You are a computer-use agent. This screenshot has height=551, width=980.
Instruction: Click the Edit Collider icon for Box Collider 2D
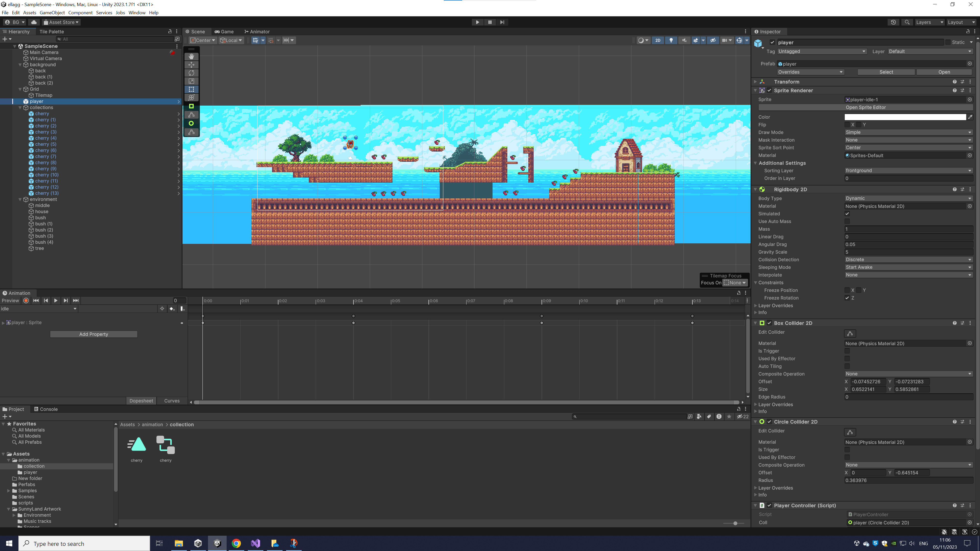(850, 333)
